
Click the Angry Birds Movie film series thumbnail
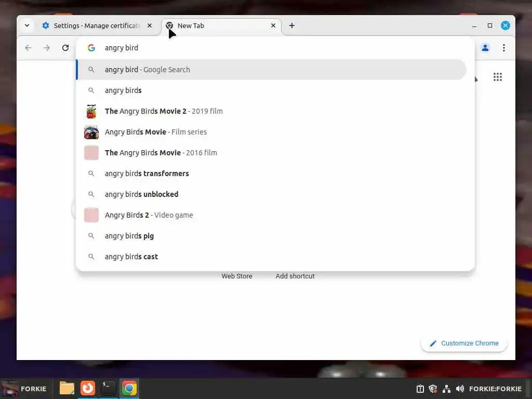coord(91,132)
